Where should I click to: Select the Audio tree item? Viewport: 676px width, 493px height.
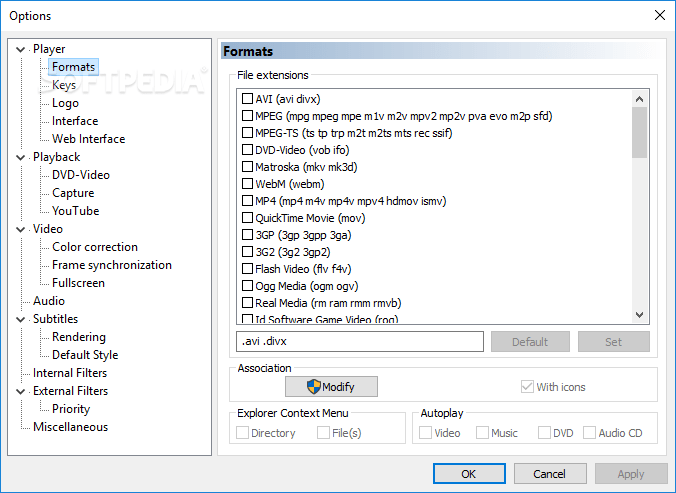pyautogui.click(x=49, y=301)
